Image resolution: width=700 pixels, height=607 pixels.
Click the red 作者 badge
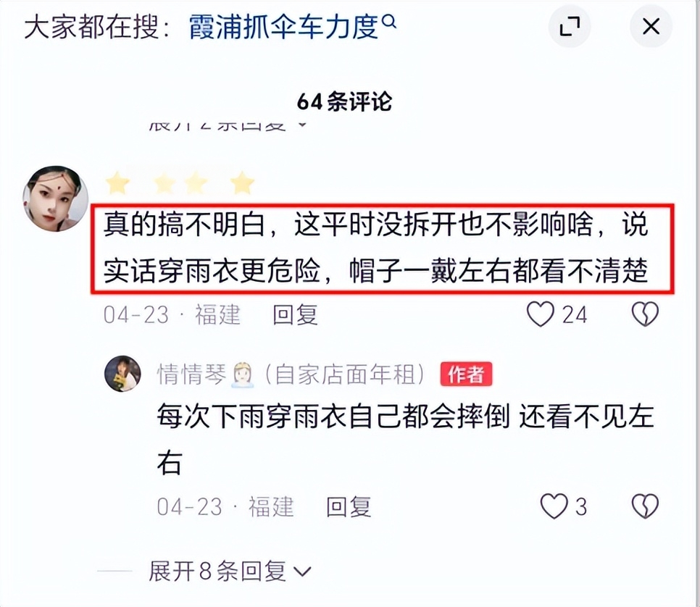[466, 374]
